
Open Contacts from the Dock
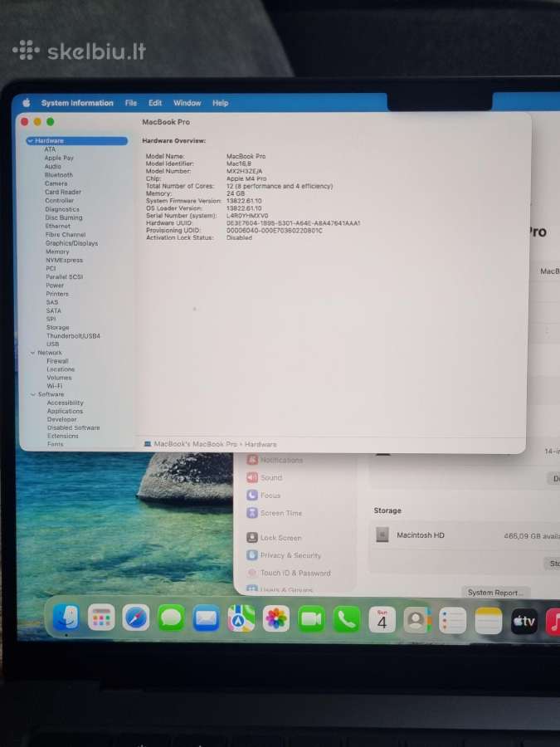417,620
